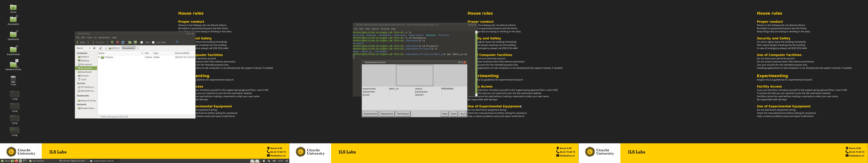This screenshot has height=163, width=868.
Task: Click the red stop loading icon
Action: point(118,43)
